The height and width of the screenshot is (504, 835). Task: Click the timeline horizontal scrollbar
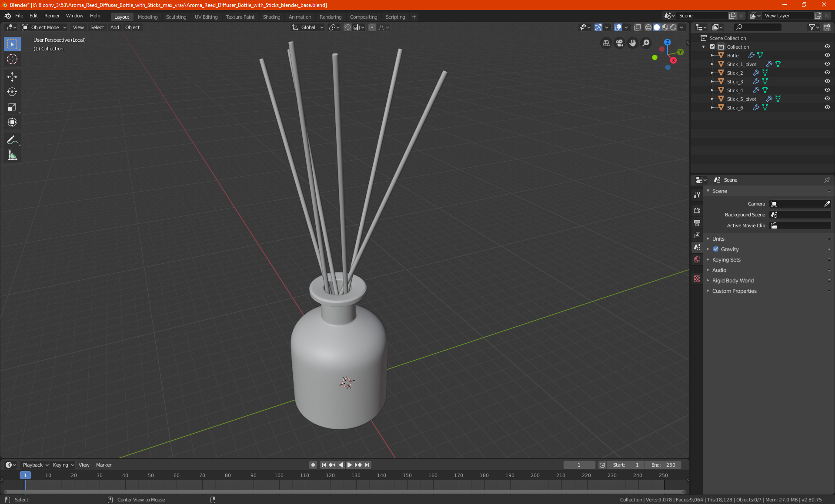344,492
